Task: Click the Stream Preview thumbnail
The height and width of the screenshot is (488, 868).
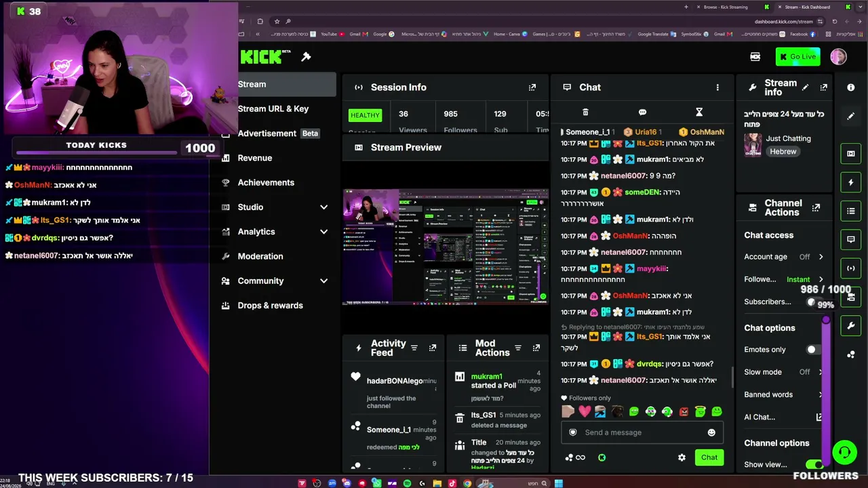Action: [x=446, y=247]
